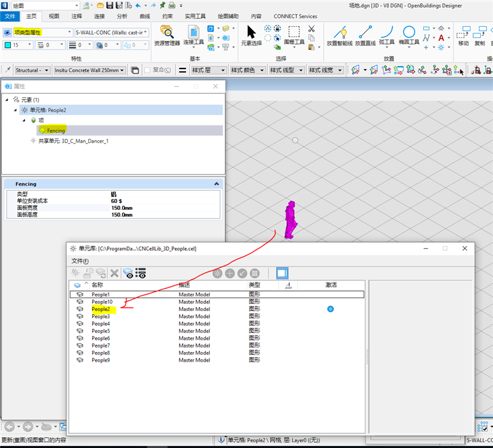Click the list-with-eye display icon in cell library

(x=141, y=273)
